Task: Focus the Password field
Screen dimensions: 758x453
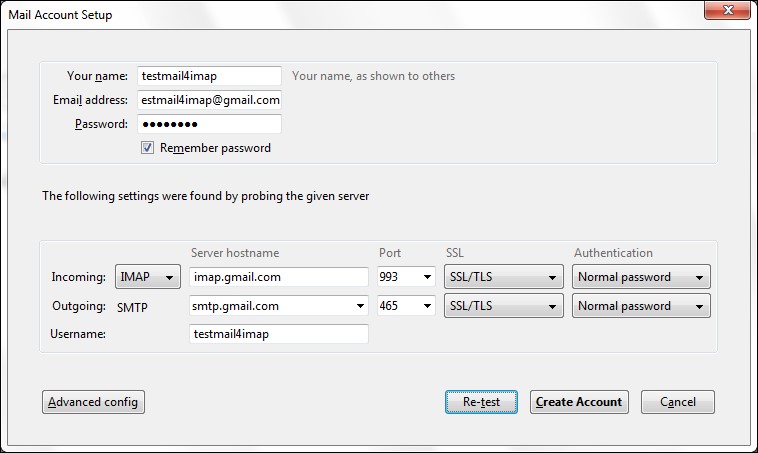Action: [209, 124]
